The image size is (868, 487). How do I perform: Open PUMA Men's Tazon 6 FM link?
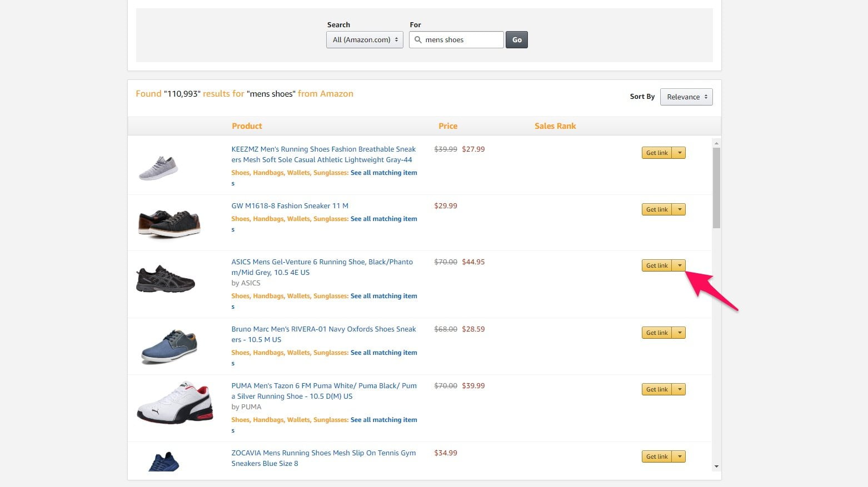[x=324, y=391]
